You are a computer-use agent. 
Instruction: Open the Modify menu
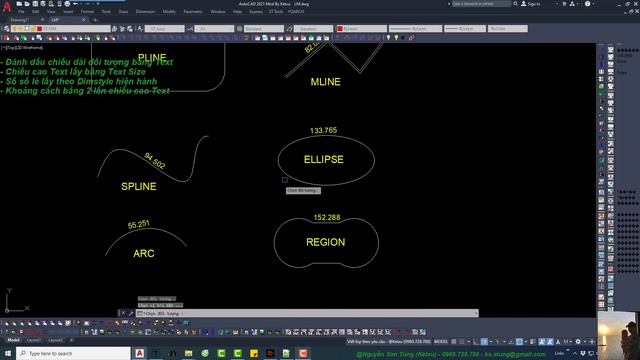169,12
